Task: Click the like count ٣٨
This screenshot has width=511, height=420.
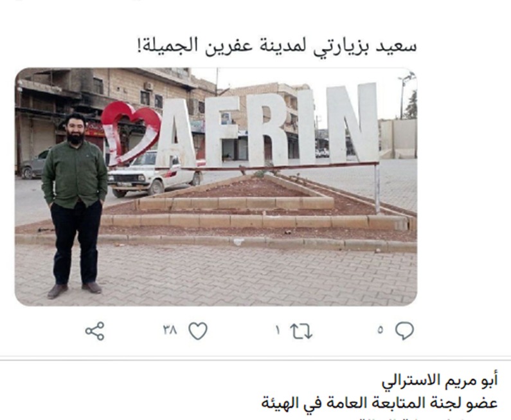Action: pyautogui.click(x=170, y=330)
